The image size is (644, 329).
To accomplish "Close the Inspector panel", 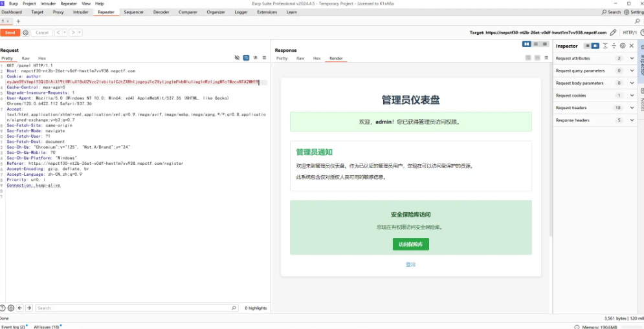I will pos(632,46).
